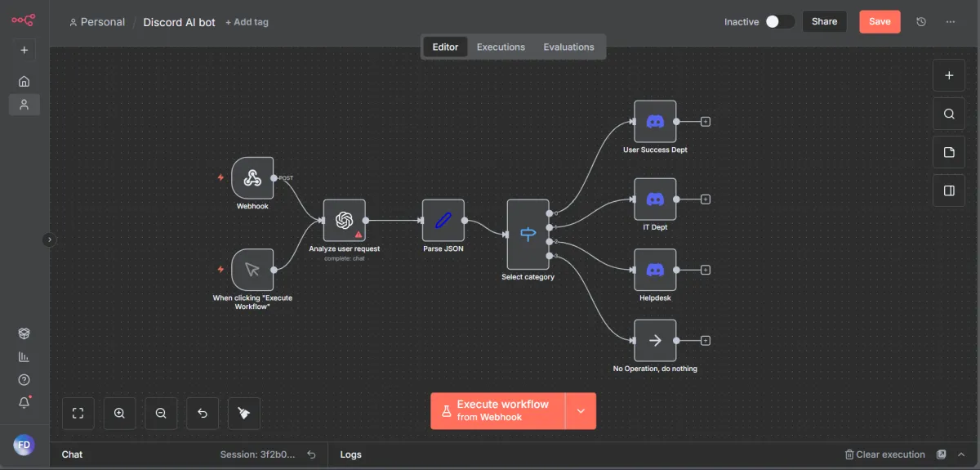980x470 pixels.
Task: Click the Discord AI bot workflow name
Action: coord(179,22)
